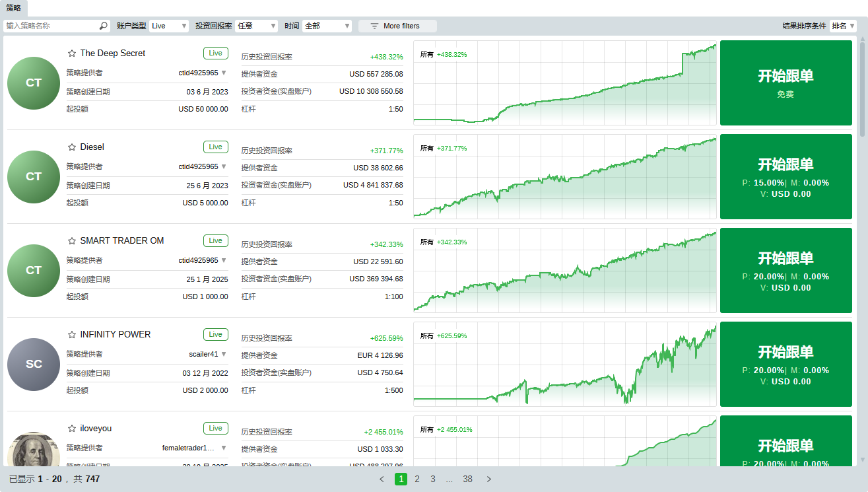Click Diesel Live badge
This screenshot has height=492, width=868.
(216, 147)
